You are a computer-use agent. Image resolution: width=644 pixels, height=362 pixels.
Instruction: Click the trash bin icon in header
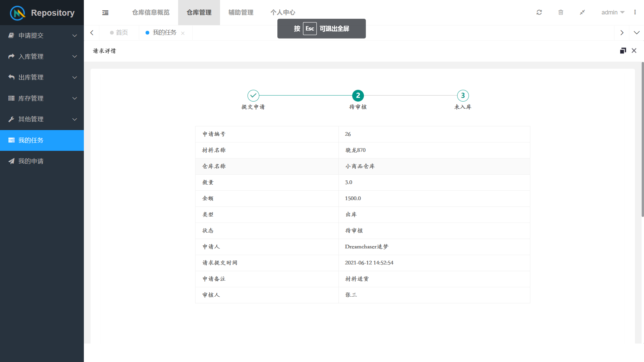(x=560, y=12)
